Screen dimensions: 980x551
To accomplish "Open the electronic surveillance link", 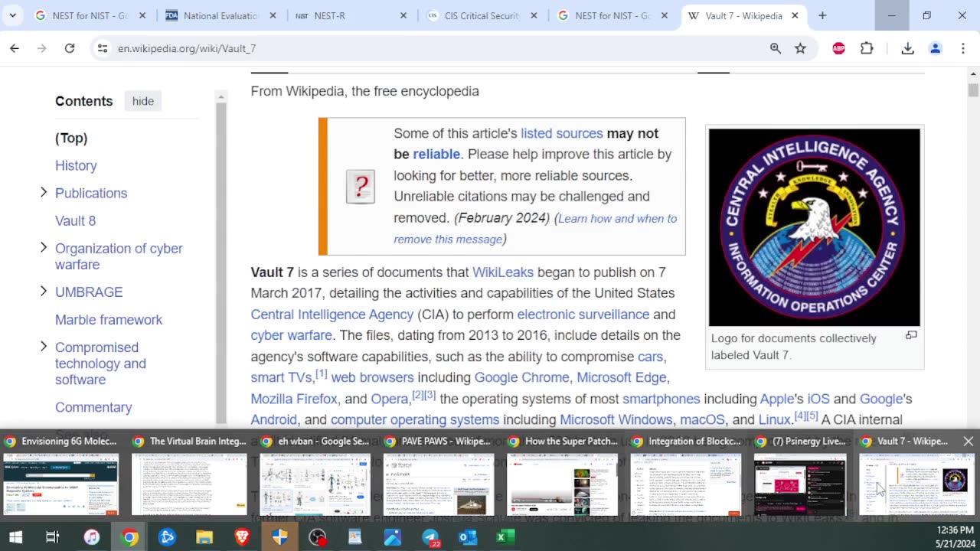I will click(x=583, y=315).
